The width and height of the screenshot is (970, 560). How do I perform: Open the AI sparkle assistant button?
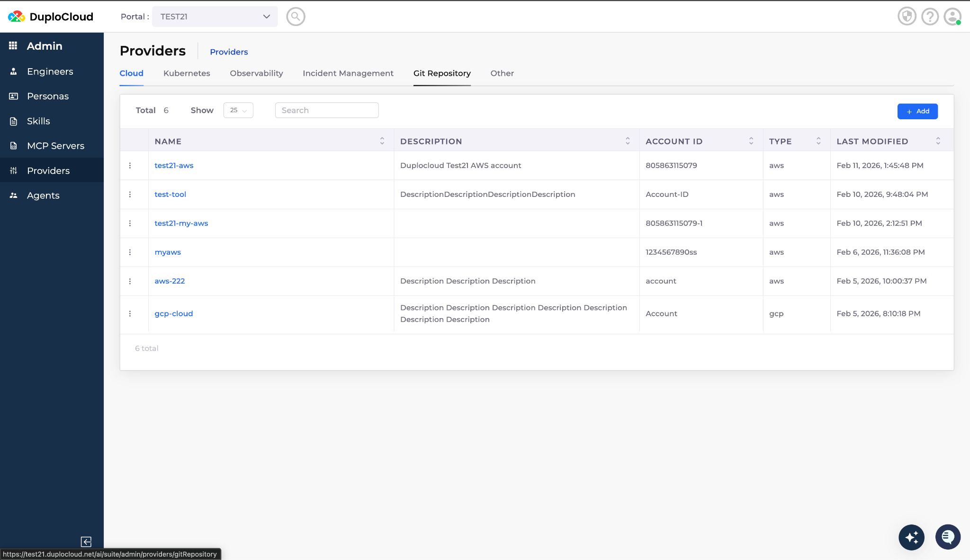(x=911, y=537)
